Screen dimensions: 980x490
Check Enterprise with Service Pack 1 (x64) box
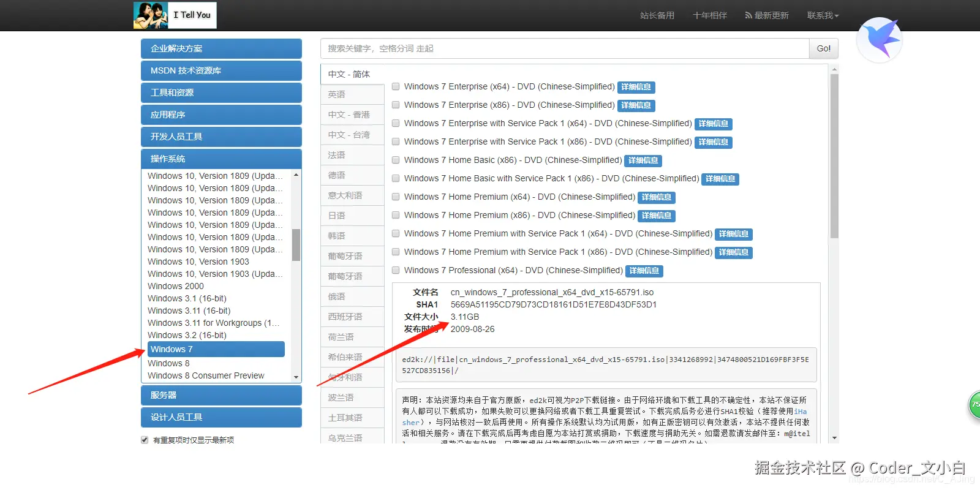point(396,124)
